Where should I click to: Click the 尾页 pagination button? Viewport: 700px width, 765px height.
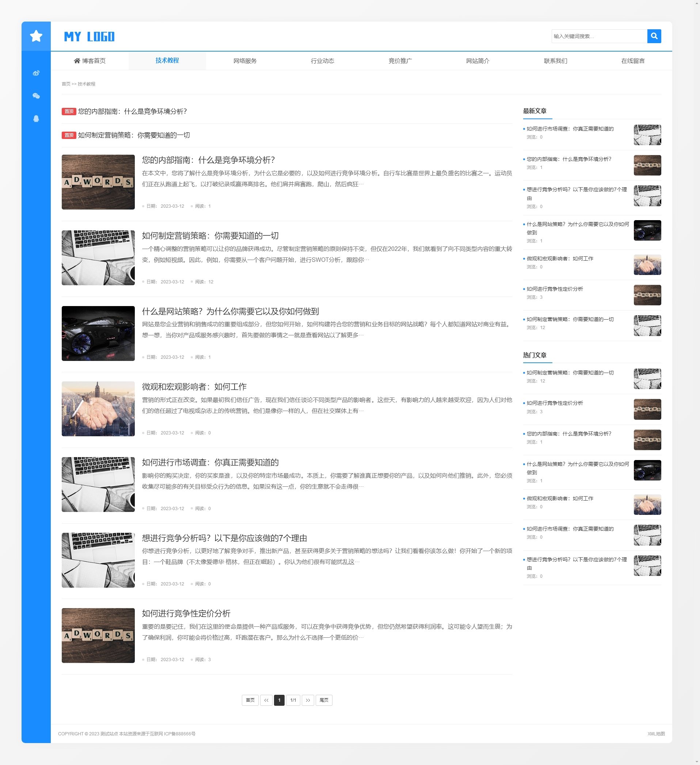(324, 700)
